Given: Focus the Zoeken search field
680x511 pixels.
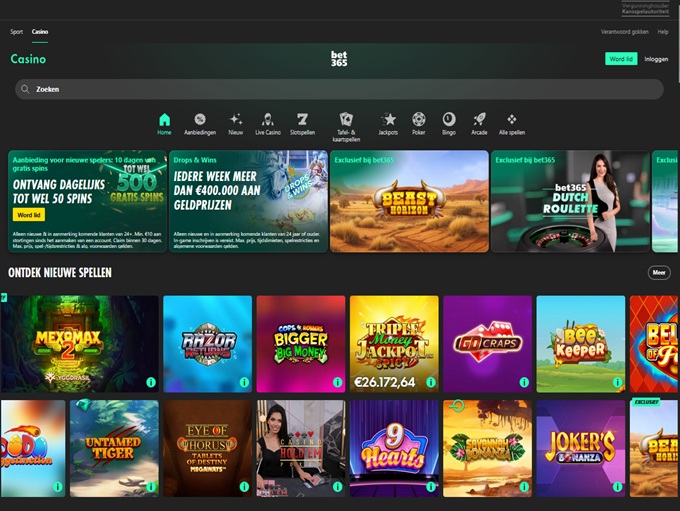Looking at the screenshot, I should 339,89.
